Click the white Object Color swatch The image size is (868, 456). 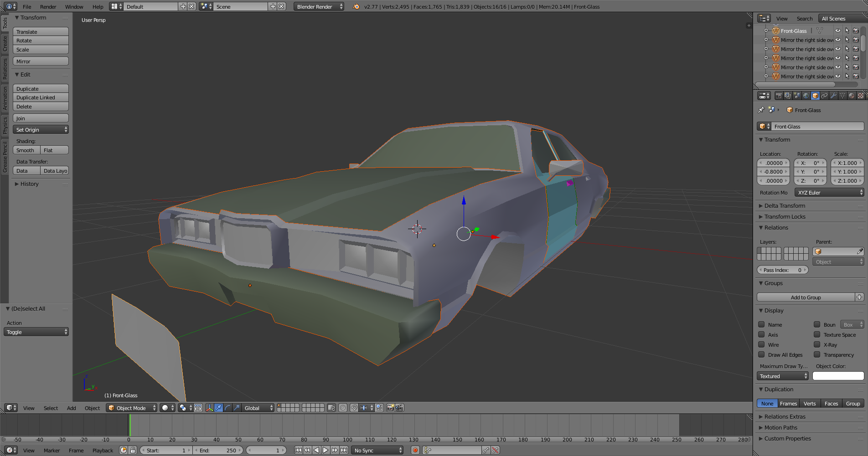[x=838, y=376]
